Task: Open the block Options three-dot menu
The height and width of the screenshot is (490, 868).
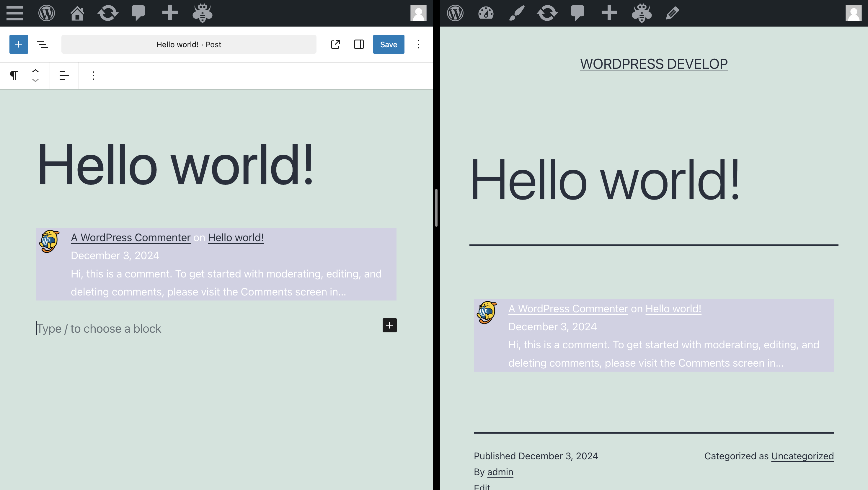Action: tap(93, 76)
